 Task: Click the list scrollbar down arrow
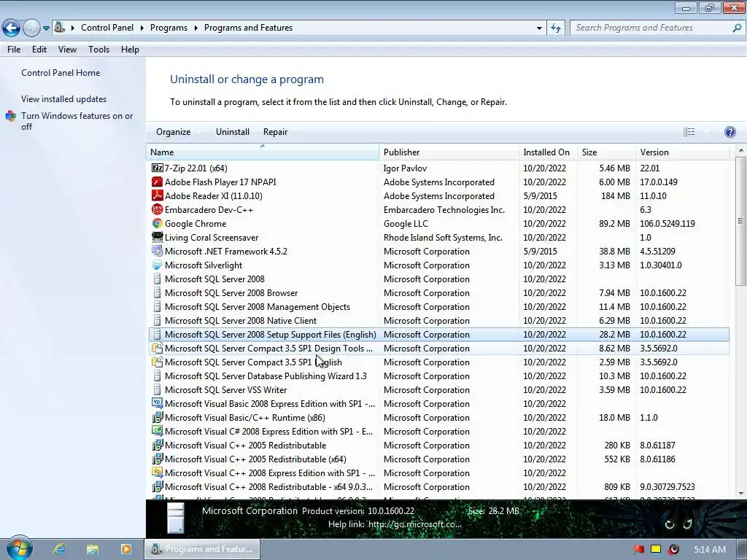click(x=741, y=494)
